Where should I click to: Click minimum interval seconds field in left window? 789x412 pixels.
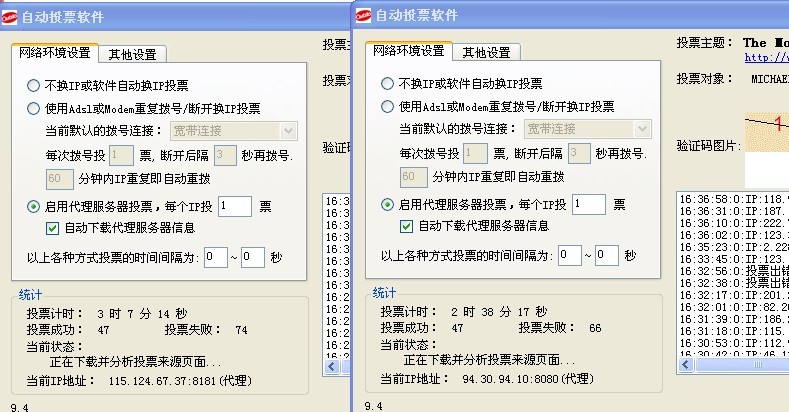[216, 258]
